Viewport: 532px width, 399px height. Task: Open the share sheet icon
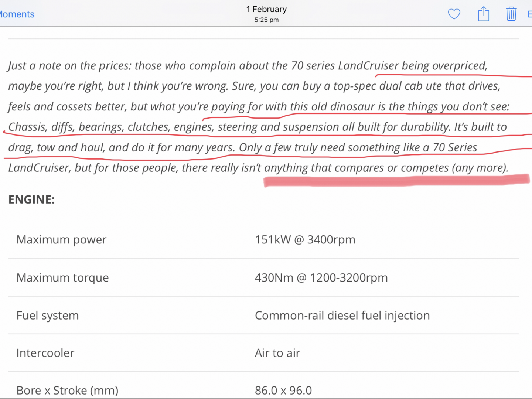pos(483,14)
